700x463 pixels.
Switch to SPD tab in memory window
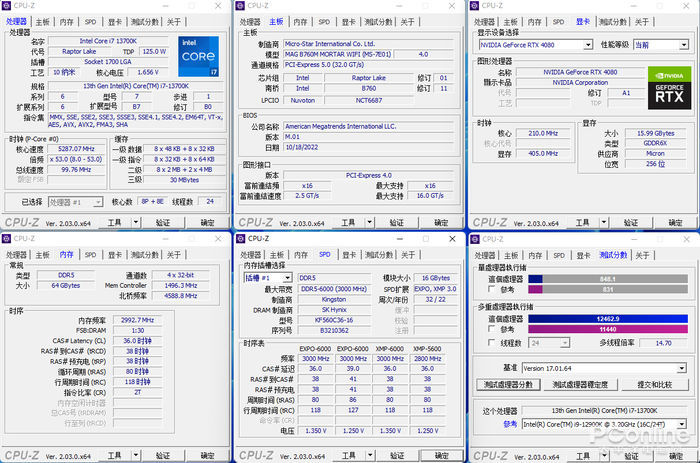tap(90, 254)
